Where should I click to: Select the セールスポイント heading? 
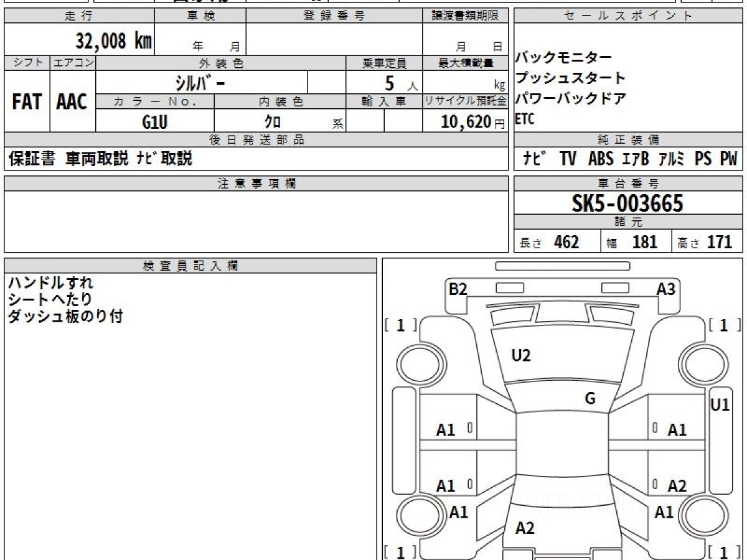[628, 16]
